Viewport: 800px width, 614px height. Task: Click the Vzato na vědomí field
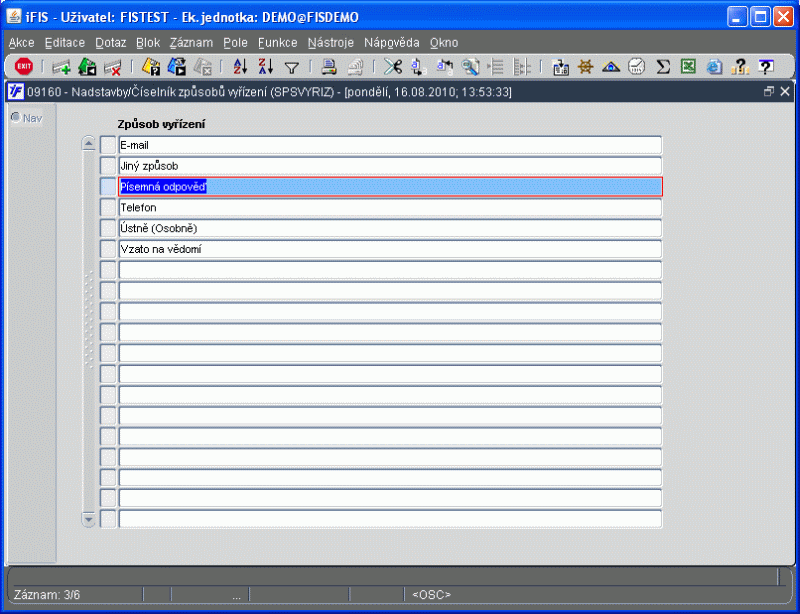(x=390, y=249)
